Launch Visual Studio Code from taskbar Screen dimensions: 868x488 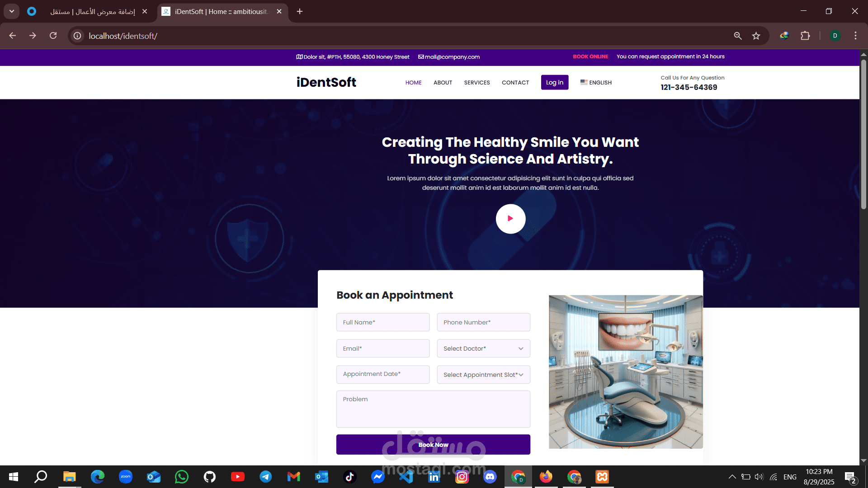point(406,477)
